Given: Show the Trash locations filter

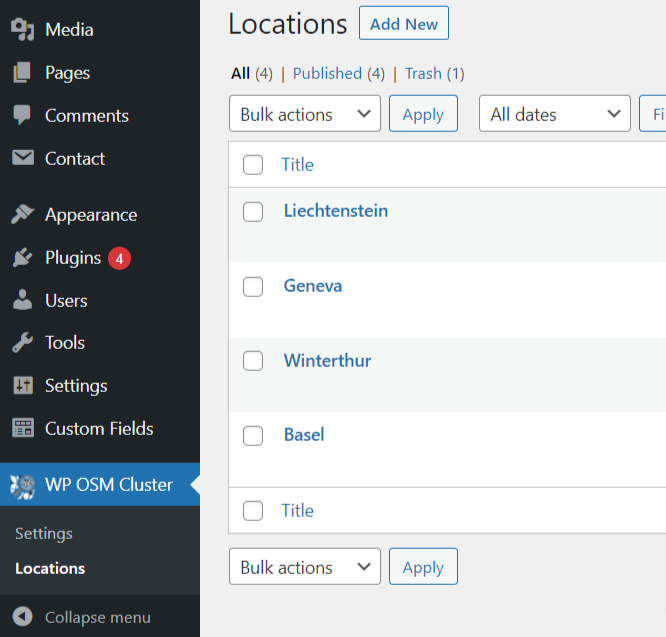Looking at the screenshot, I should pos(423,73).
